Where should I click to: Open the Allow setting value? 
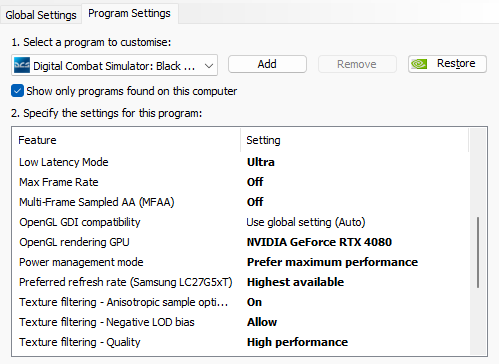(262, 322)
